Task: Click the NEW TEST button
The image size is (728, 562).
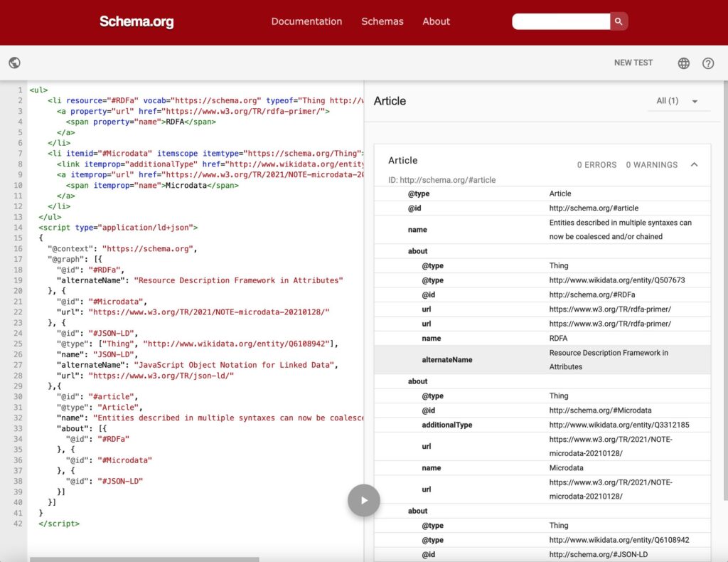Action: tap(633, 63)
